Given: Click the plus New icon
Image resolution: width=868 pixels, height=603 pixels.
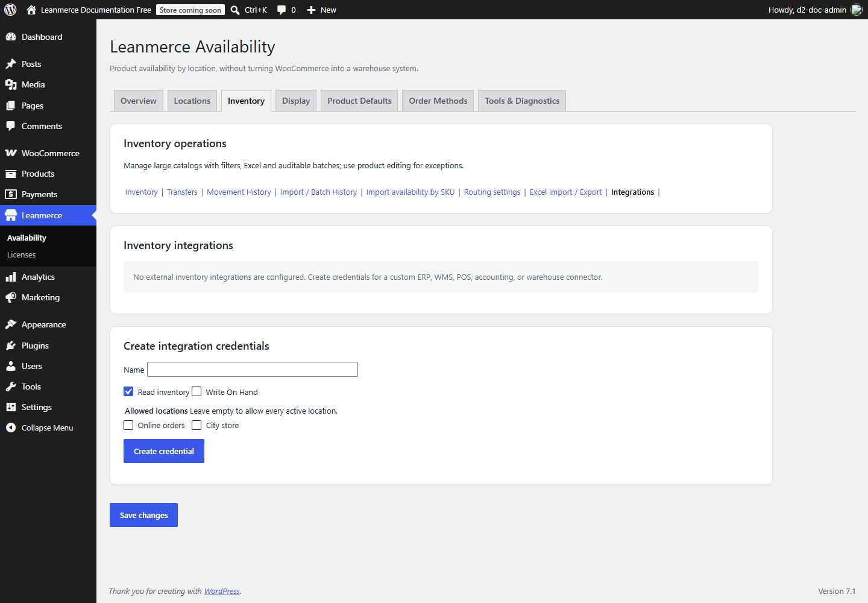Looking at the screenshot, I should 311,10.
